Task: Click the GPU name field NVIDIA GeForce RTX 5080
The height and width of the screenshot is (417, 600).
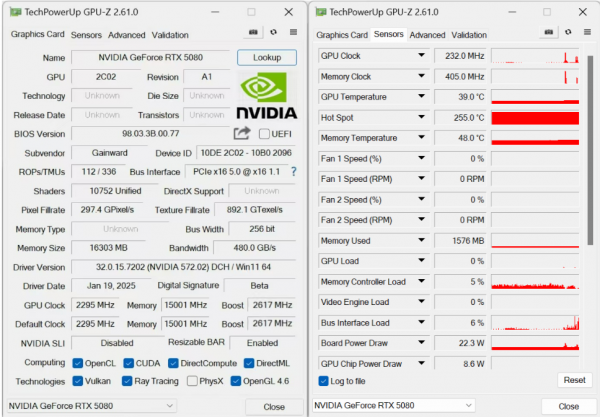Action: (x=150, y=57)
